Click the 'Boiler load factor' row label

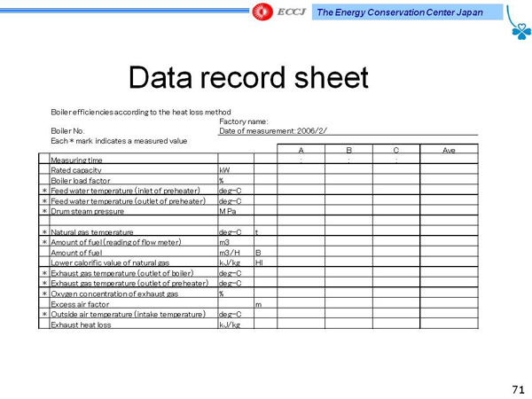(81, 181)
